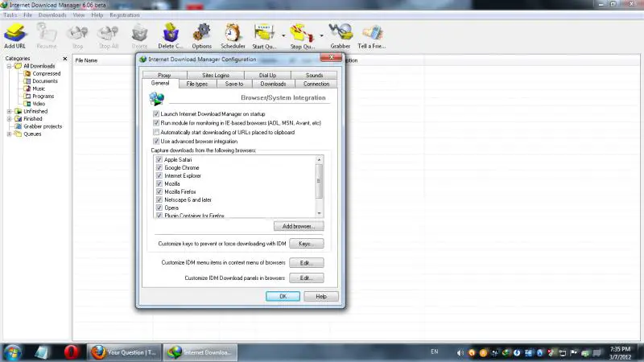Toggle Launch Internet Download Manager on startup
The width and height of the screenshot is (644, 362).
pyautogui.click(x=156, y=114)
